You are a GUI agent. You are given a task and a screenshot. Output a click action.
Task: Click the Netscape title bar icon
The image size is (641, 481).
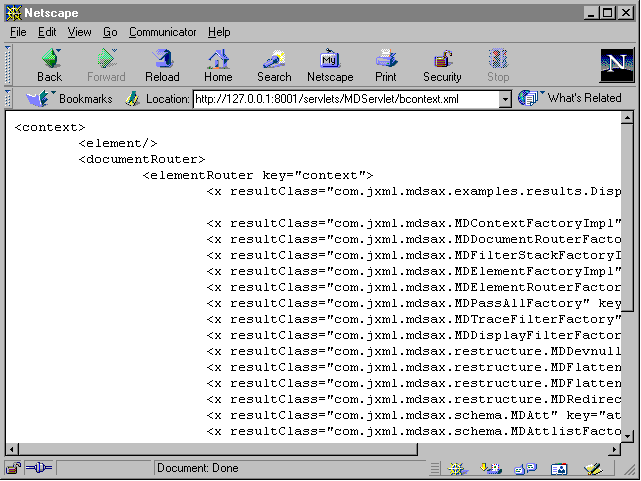pyautogui.click(x=13, y=13)
